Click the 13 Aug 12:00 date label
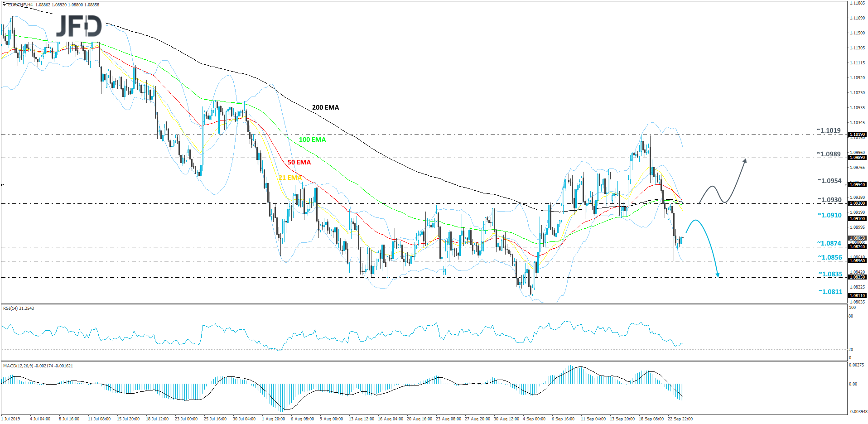 coord(362,419)
